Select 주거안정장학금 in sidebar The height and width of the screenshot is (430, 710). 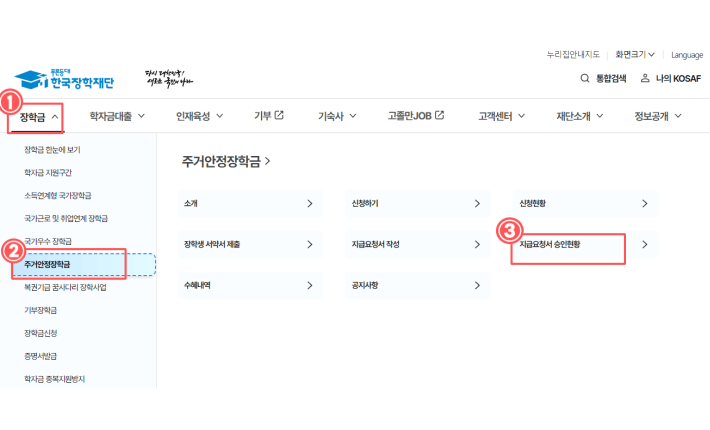[84, 264]
